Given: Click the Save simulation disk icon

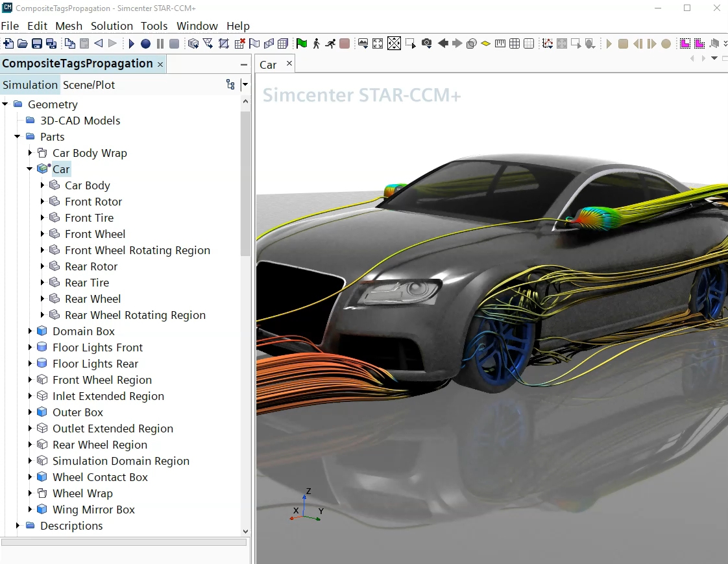Looking at the screenshot, I should click(x=36, y=43).
